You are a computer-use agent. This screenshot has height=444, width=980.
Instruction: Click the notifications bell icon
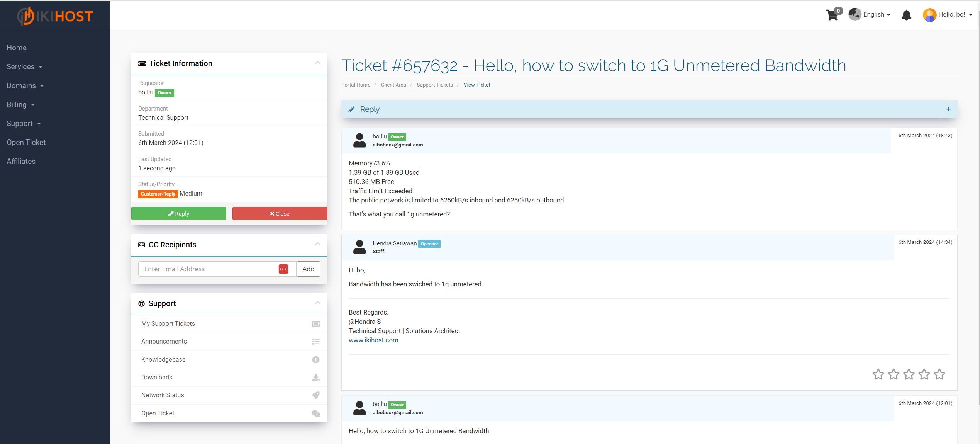point(906,15)
